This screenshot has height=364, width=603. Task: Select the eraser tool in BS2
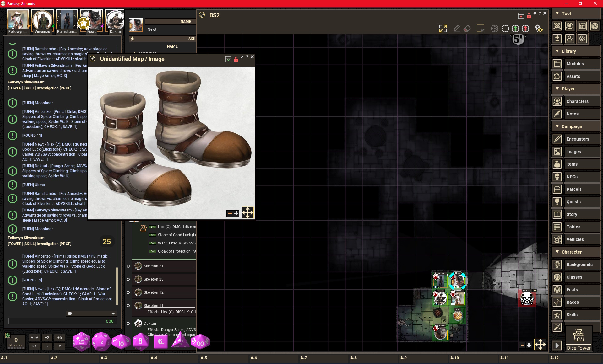[x=467, y=29]
